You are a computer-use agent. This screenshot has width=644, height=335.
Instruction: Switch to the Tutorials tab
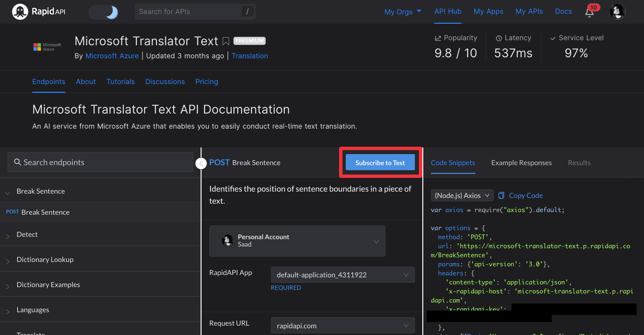120,82
